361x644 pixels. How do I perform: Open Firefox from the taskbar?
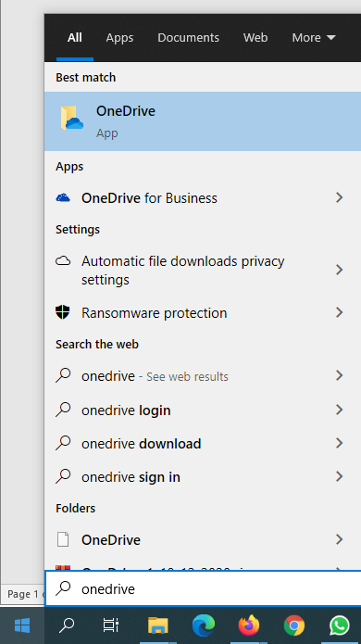[x=249, y=625]
